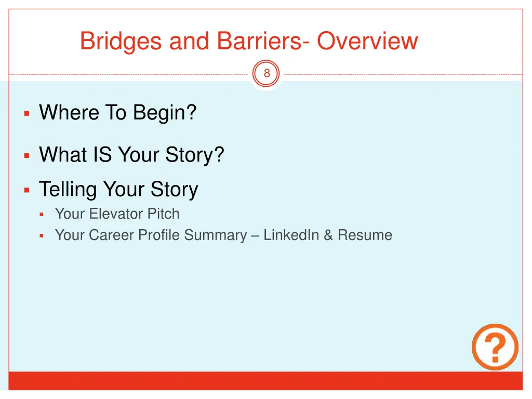This screenshot has height=399, width=532.
Task: Click the red bullet beside What IS Your Story
Action: [x=27, y=156]
